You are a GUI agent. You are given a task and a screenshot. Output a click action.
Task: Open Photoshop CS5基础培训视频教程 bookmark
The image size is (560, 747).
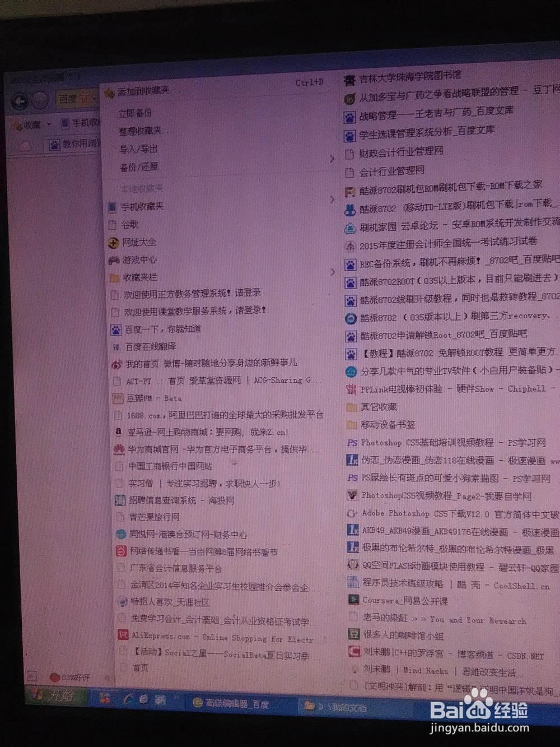446,443
